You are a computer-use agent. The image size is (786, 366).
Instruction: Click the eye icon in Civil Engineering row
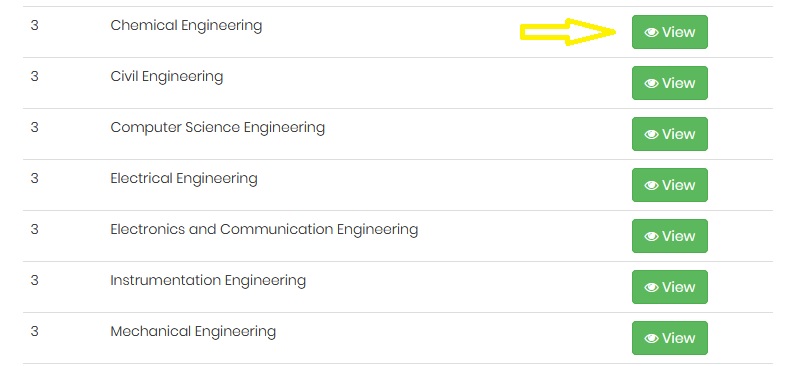click(x=651, y=84)
